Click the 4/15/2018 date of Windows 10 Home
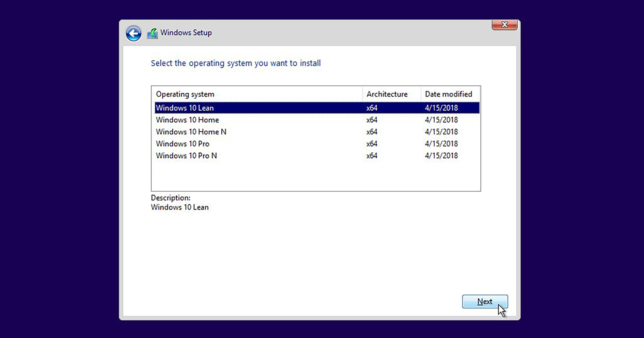Screen dimensions: 644x338 [x=441, y=120]
